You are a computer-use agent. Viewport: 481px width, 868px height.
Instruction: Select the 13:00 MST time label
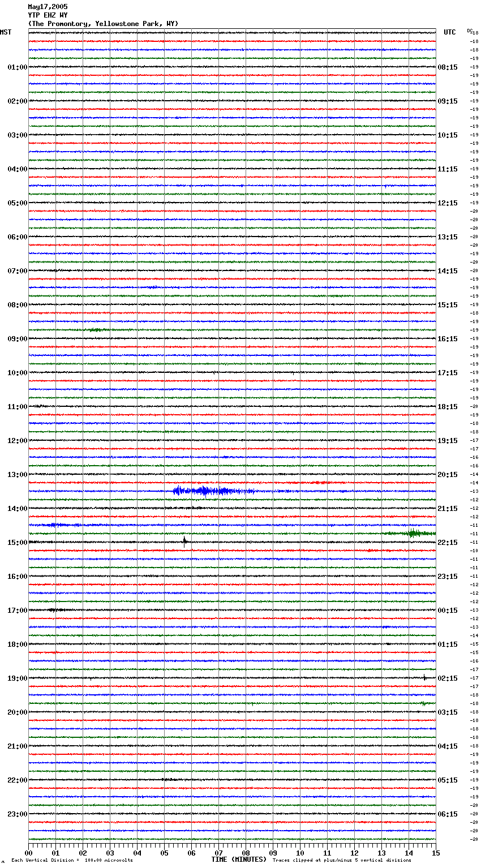pos(18,475)
